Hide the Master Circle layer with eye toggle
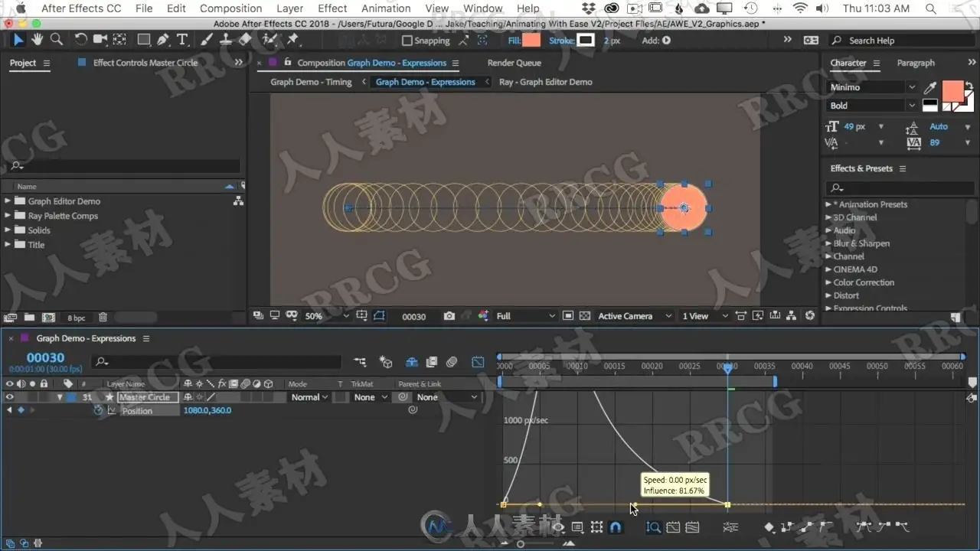980x551 pixels. [10, 397]
